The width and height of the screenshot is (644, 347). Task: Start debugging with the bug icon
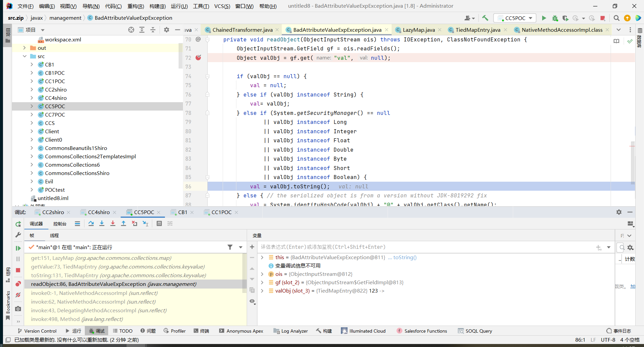pyautogui.click(x=555, y=18)
